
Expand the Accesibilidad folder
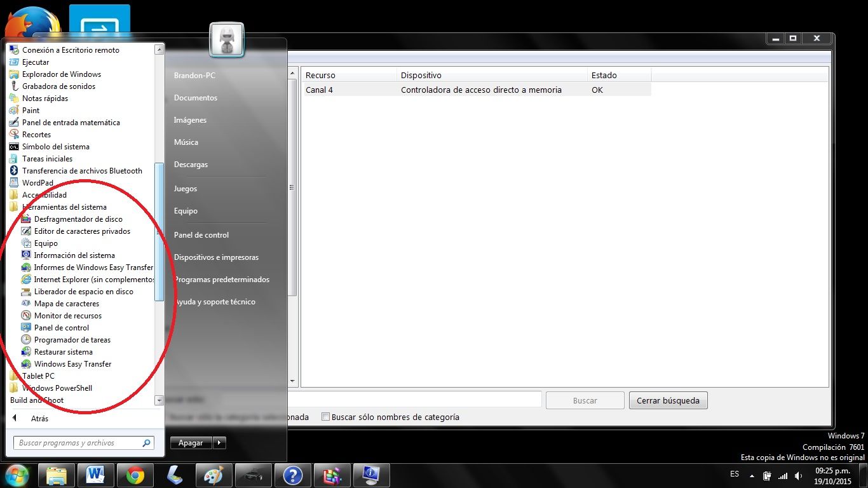click(x=44, y=195)
